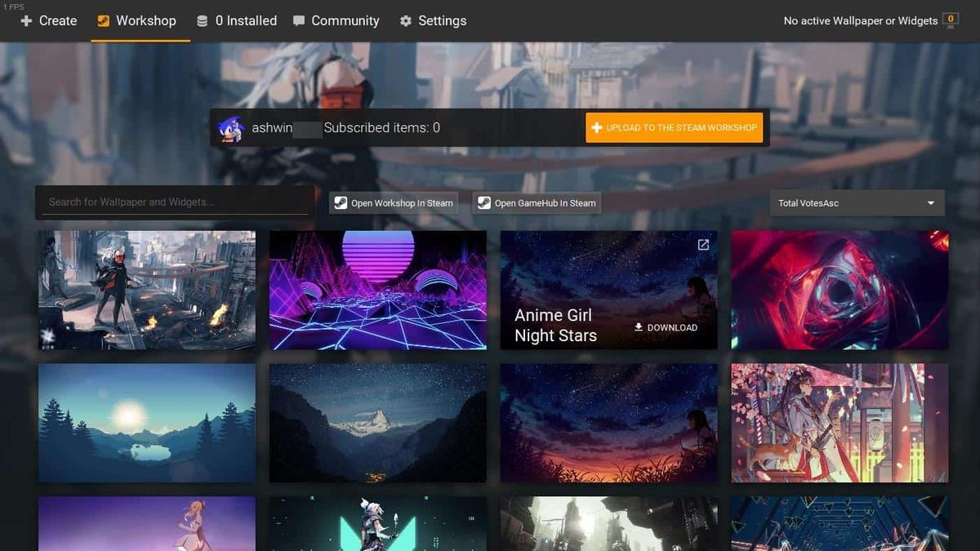The width and height of the screenshot is (980, 551).
Task: Select the sunset meadow girl wallpaper thumbnail
Action: click(x=609, y=423)
